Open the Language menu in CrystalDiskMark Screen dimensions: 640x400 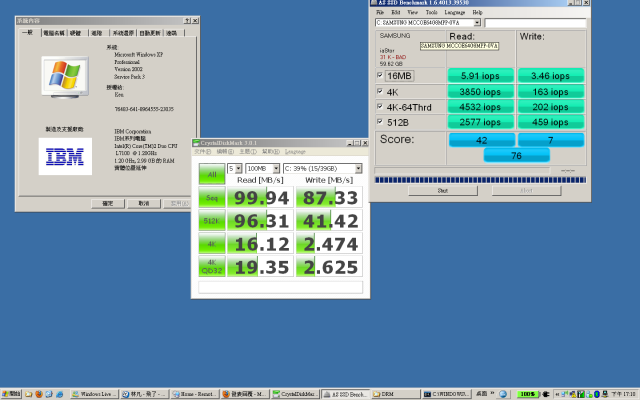(295, 151)
